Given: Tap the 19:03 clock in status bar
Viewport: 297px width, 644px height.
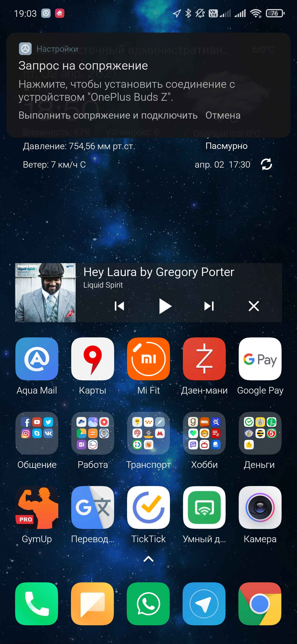Looking at the screenshot, I should tap(25, 13).
